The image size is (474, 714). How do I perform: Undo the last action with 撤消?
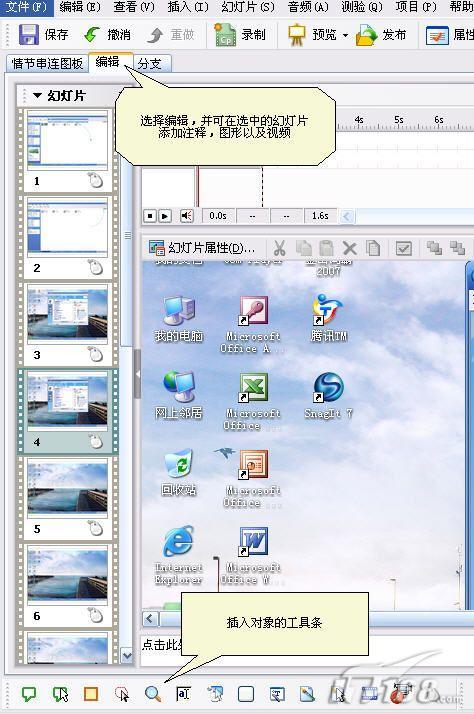click(107, 35)
